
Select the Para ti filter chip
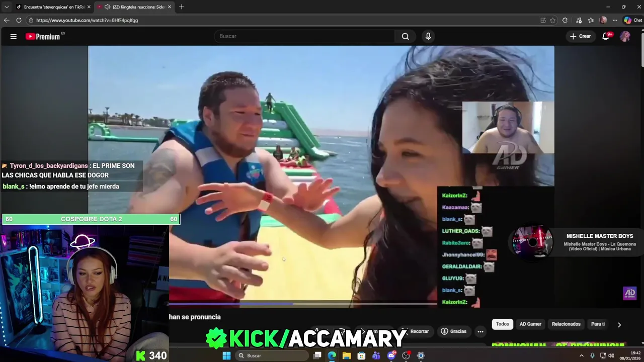click(598, 324)
